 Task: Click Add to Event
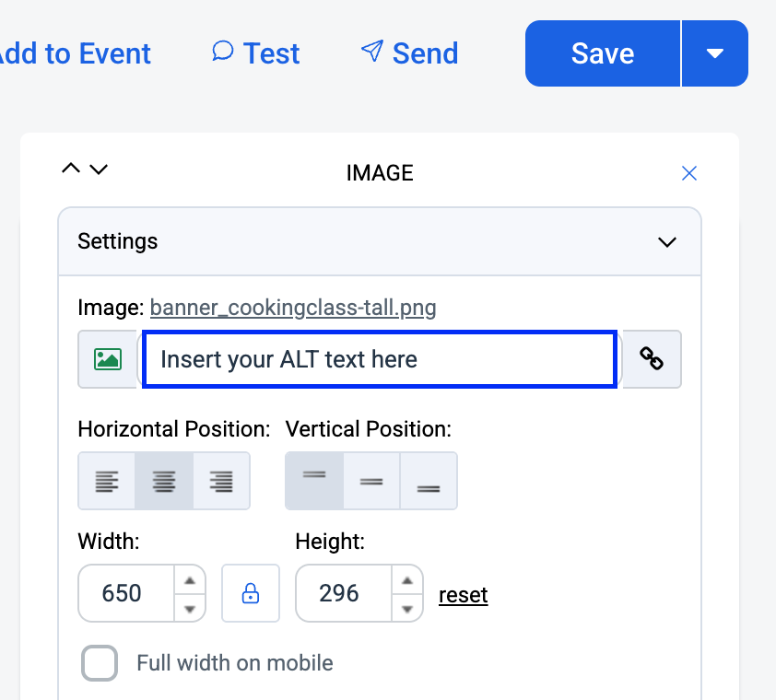coord(76,52)
